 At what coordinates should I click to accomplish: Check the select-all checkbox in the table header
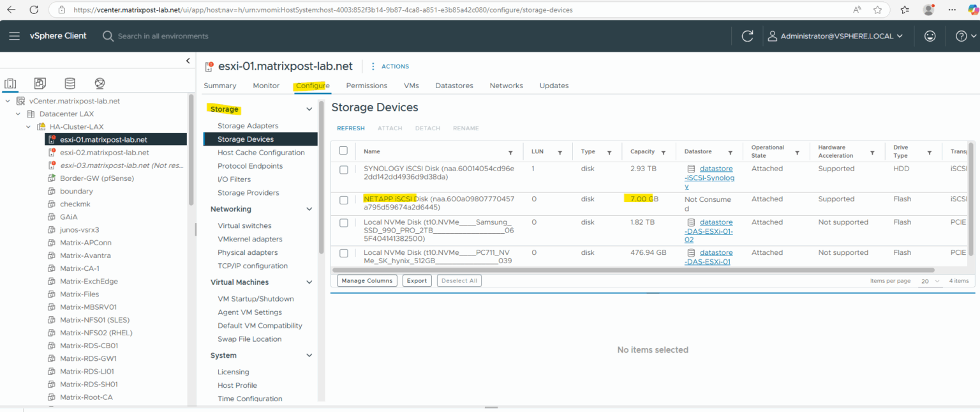click(x=343, y=150)
